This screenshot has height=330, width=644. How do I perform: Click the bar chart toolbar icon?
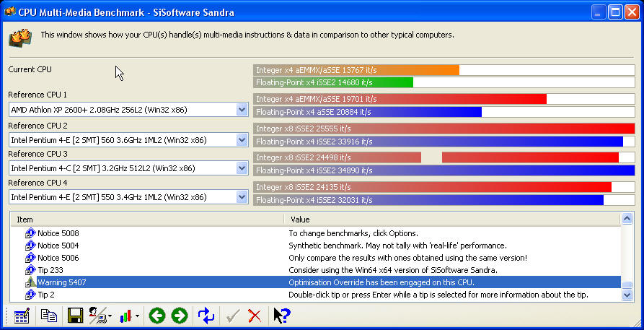coord(126,316)
